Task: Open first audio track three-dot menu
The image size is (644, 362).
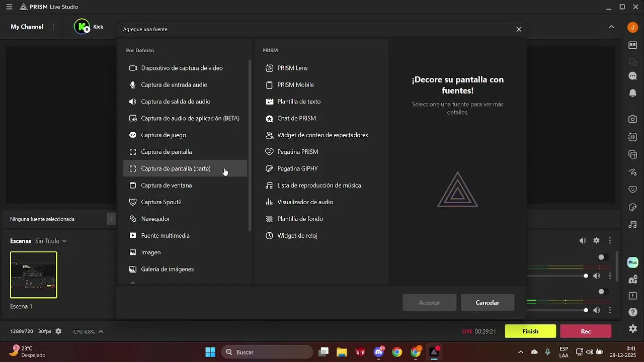Action: point(610,276)
